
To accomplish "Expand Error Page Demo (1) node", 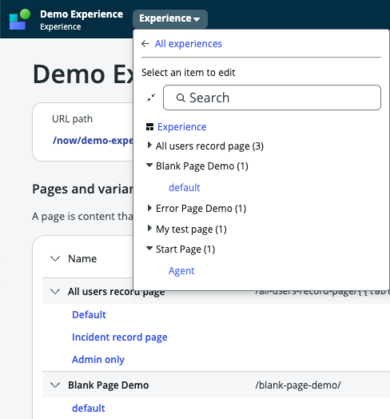I will (x=150, y=208).
